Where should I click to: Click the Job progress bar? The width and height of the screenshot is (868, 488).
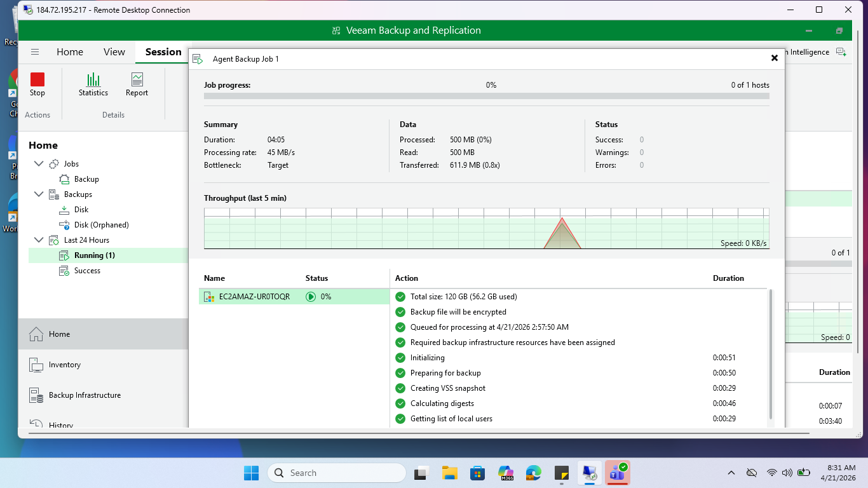(x=487, y=97)
